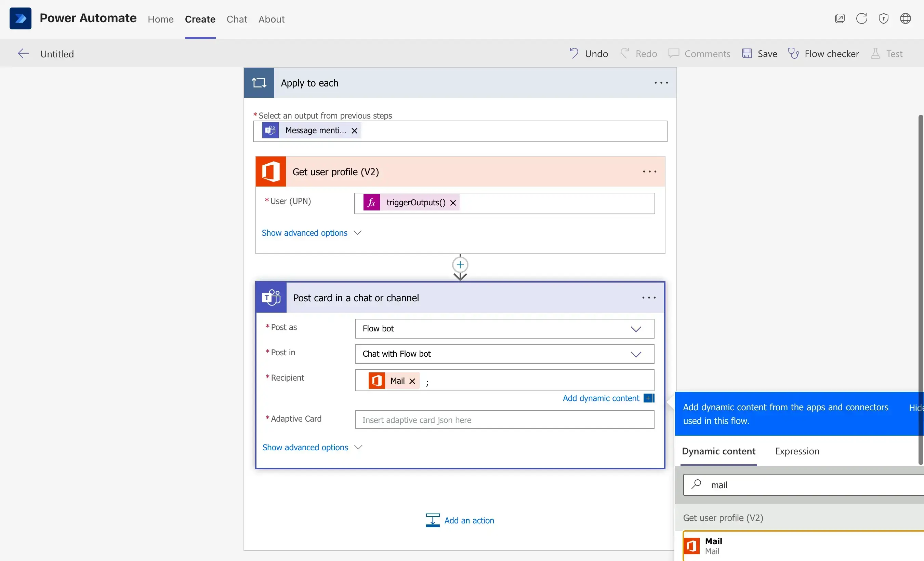Remove triggerOutputs token from User UPN
Image resolution: width=924 pixels, height=561 pixels.
pyautogui.click(x=453, y=202)
